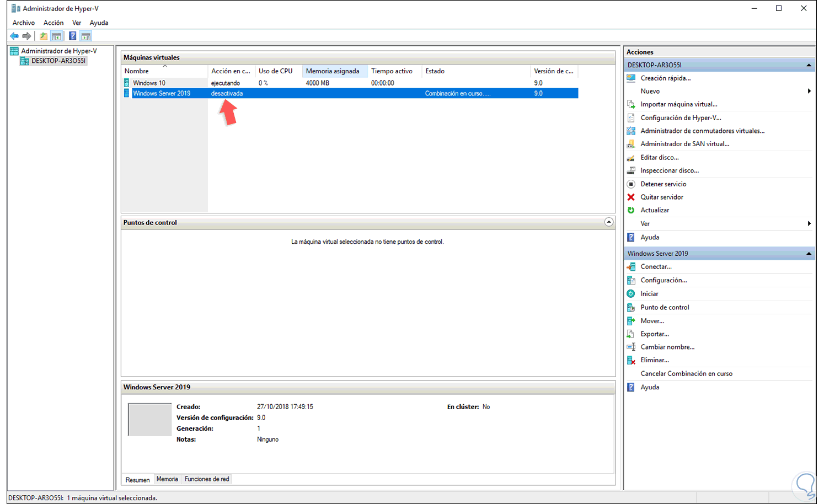The image size is (824, 504).
Task: Click Cancelar Combinación en curso
Action: 687,374
